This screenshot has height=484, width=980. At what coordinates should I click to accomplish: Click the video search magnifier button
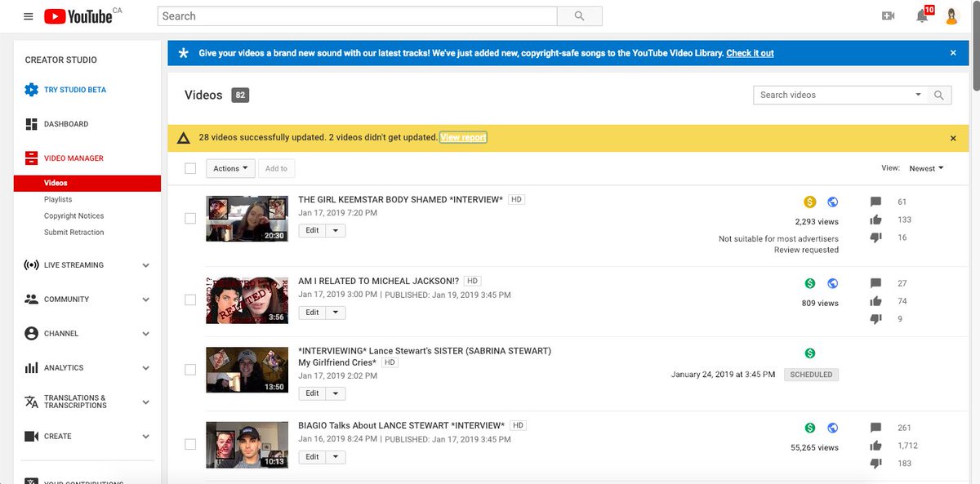[x=939, y=95]
